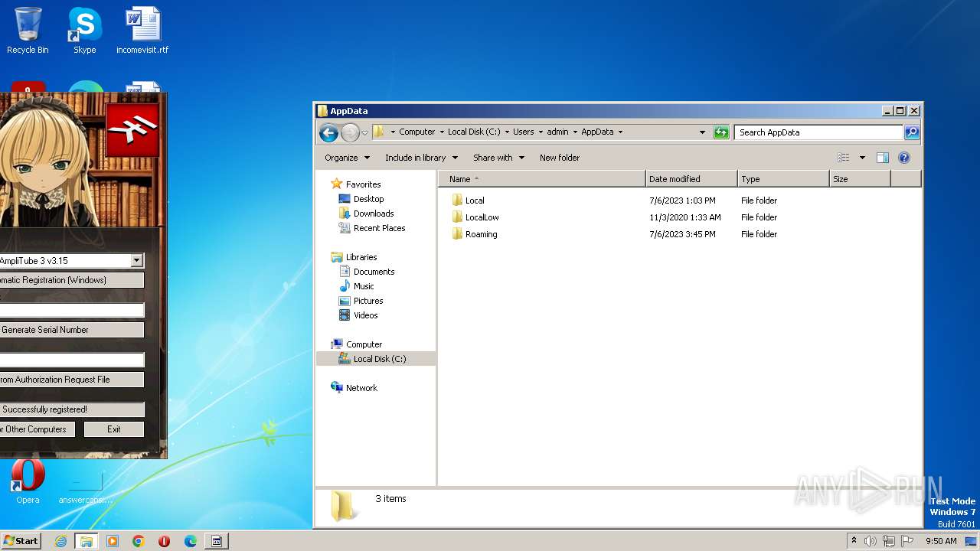Expand arrow after AppData in breadcrumb
Viewport: 980px width, 551px height.
pyautogui.click(x=620, y=132)
